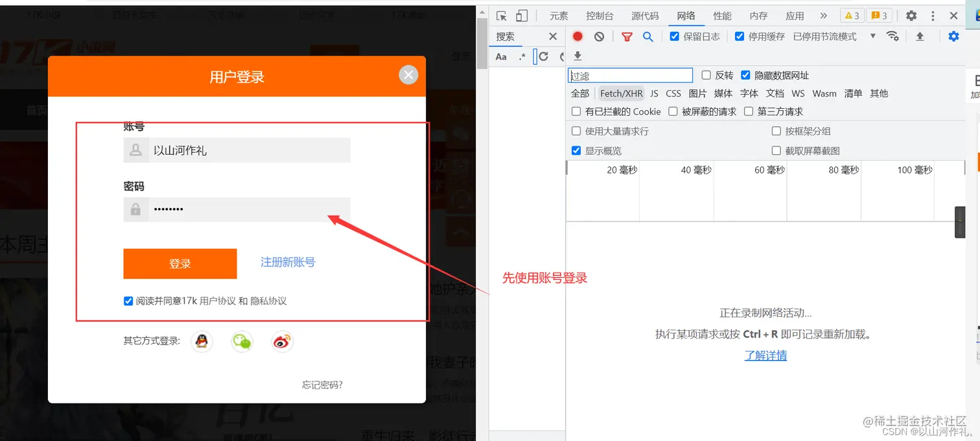Toggle the device toolbar icon
Screen dimensions: 980x441
(522, 16)
